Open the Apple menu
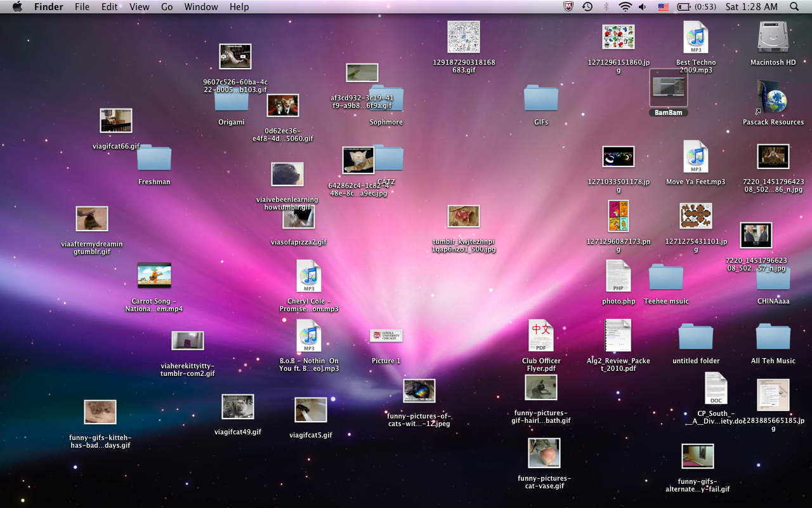The image size is (812, 508). [x=17, y=7]
